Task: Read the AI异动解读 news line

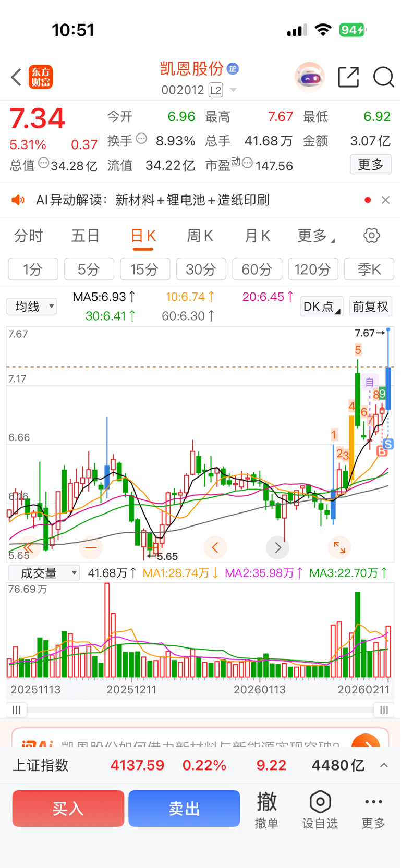Action: coord(152,200)
